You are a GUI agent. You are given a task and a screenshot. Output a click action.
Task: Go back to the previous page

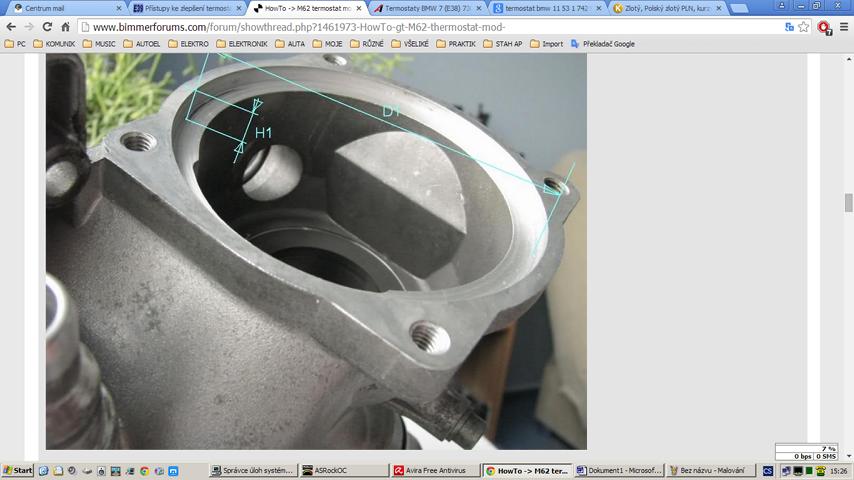pyautogui.click(x=11, y=27)
